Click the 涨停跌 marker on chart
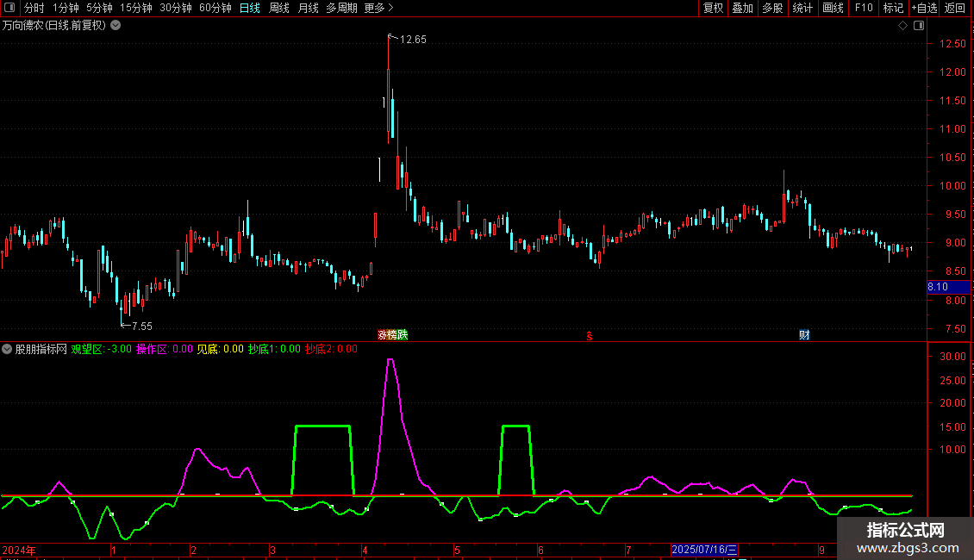This screenshot has width=974, height=560. tap(392, 335)
